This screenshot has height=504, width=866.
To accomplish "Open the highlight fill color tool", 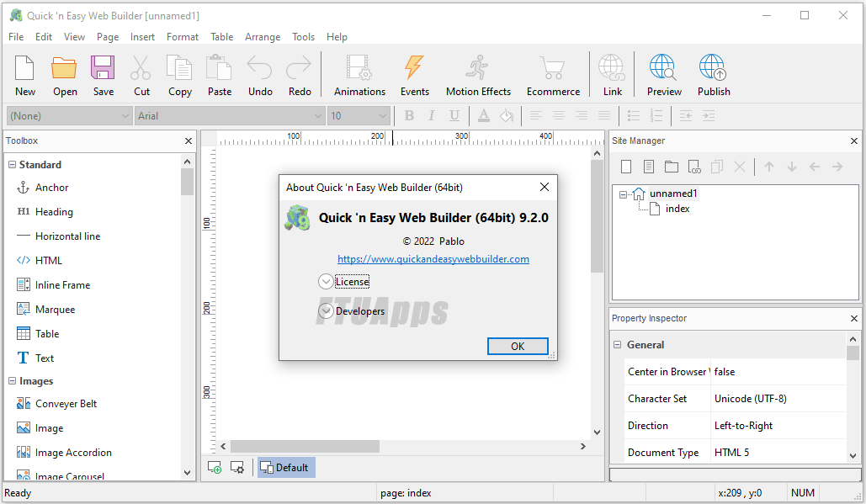I will 507,115.
